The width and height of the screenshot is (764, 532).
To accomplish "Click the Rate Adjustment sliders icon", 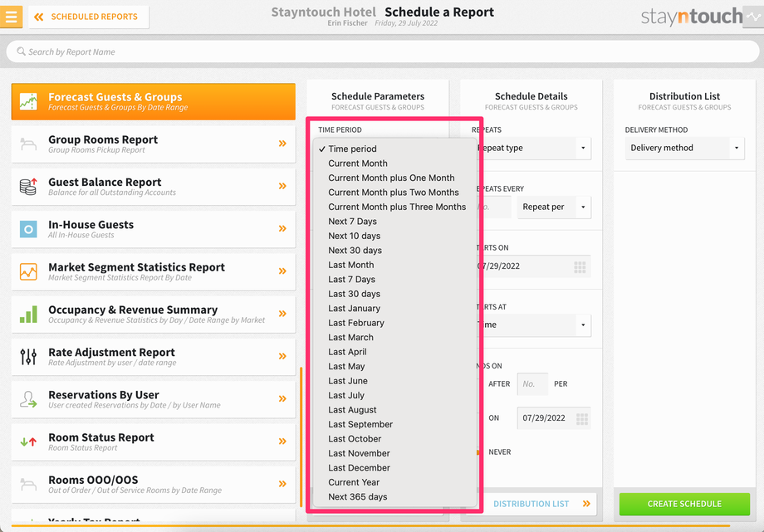I will pyautogui.click(x=28, y=357).
